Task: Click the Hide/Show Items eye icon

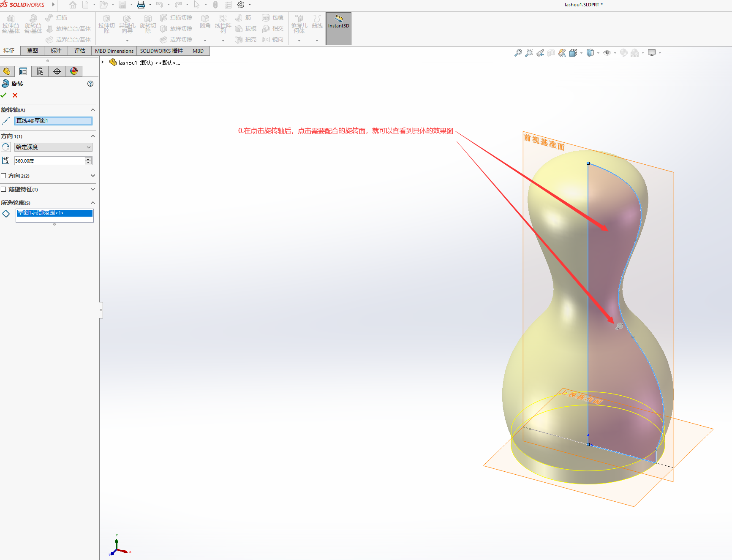Action: point(607,53)
